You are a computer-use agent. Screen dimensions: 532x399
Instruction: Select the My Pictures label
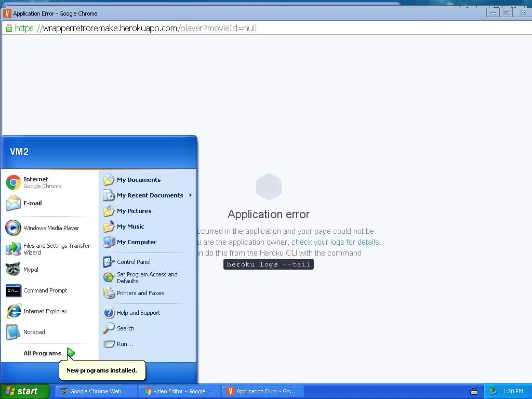click(134, 211)
